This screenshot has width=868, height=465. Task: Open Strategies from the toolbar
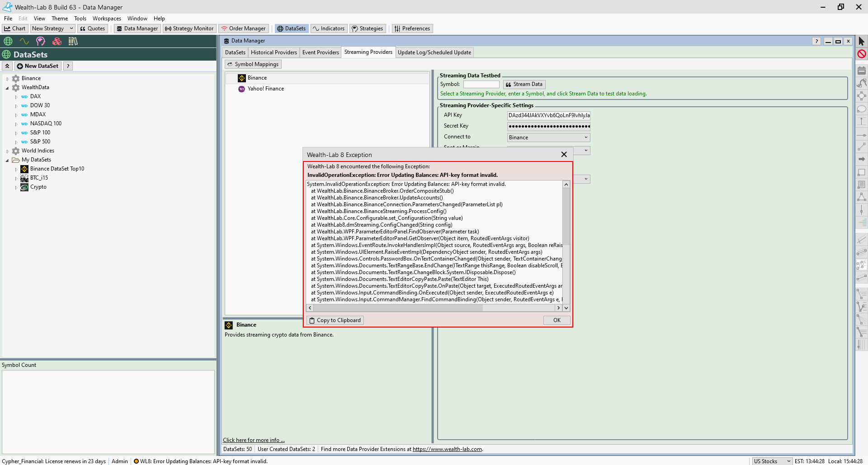point(368,28)
